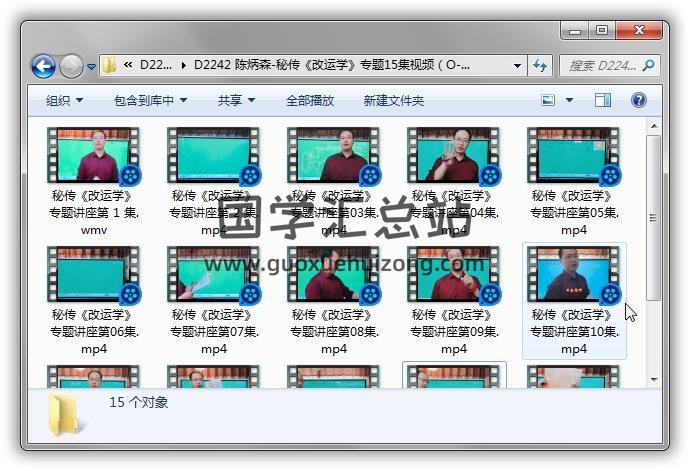Click player badge on 第05集 thumbnail
690x471 pixels.
(610, 176)
